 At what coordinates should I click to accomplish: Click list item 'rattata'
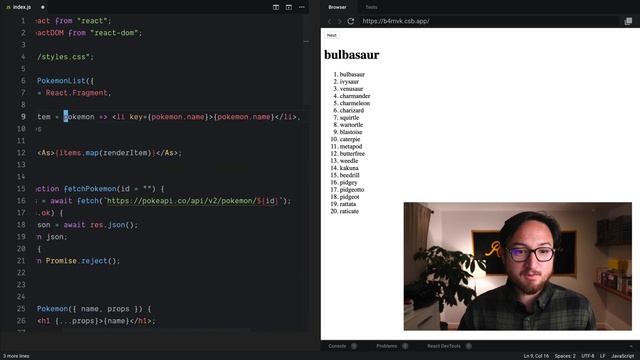point(348,204)
